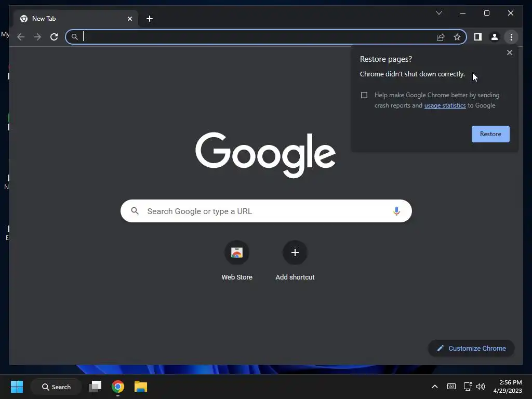Open File Explorer from the taskbar
Screen dimensions: 532x399
pyautogui.click(x=140, y=387)
